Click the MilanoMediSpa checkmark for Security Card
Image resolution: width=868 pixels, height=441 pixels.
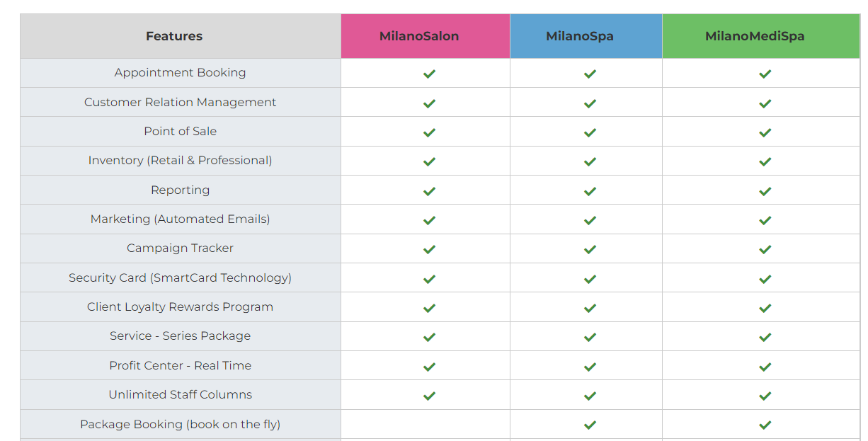coord(765,279)
